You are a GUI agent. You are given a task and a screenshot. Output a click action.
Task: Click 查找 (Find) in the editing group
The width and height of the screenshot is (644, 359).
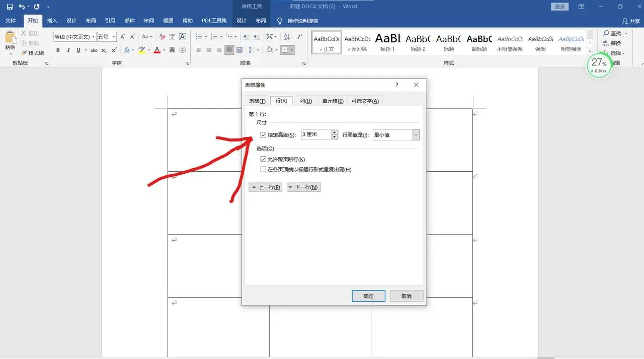612,33
